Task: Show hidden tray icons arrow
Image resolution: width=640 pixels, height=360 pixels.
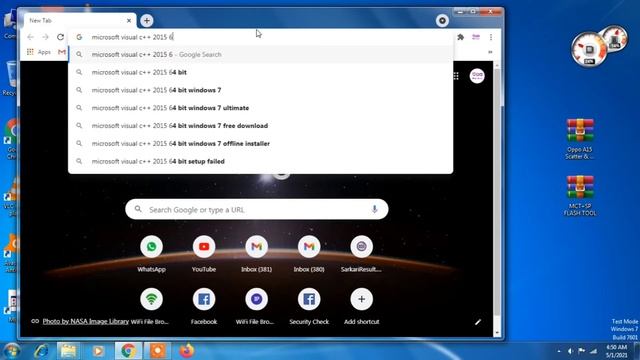Action: click(559, 351)
